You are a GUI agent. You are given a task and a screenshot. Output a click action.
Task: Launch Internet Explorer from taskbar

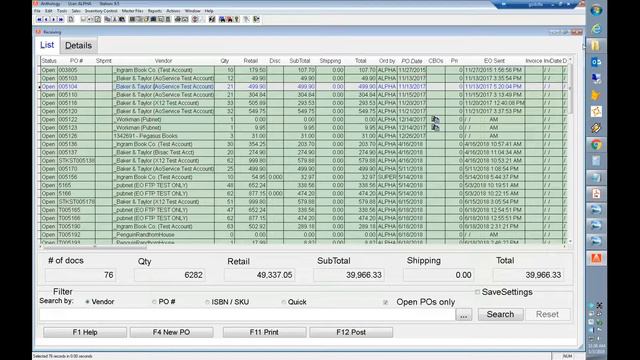point(596,29)
